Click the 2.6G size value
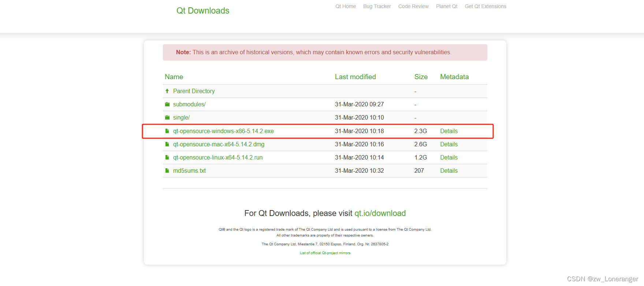Screen dimensions: 644x286 (x=421, y=144)
